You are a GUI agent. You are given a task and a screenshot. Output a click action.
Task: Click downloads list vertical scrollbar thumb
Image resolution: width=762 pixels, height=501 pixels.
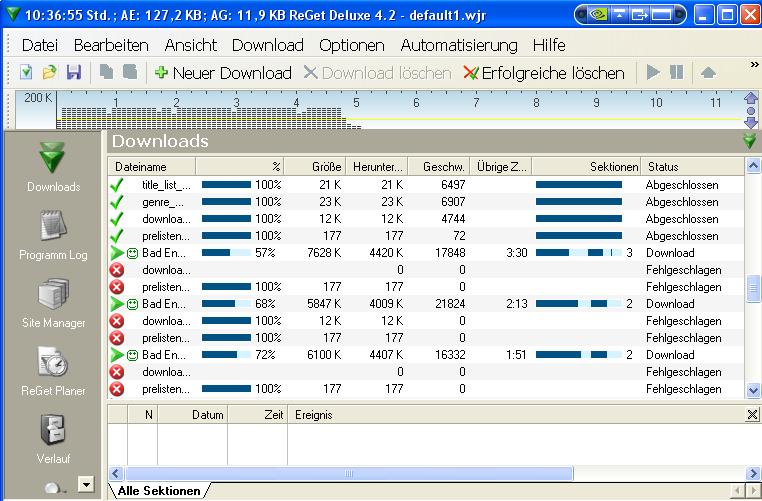[x=753, y=289]
